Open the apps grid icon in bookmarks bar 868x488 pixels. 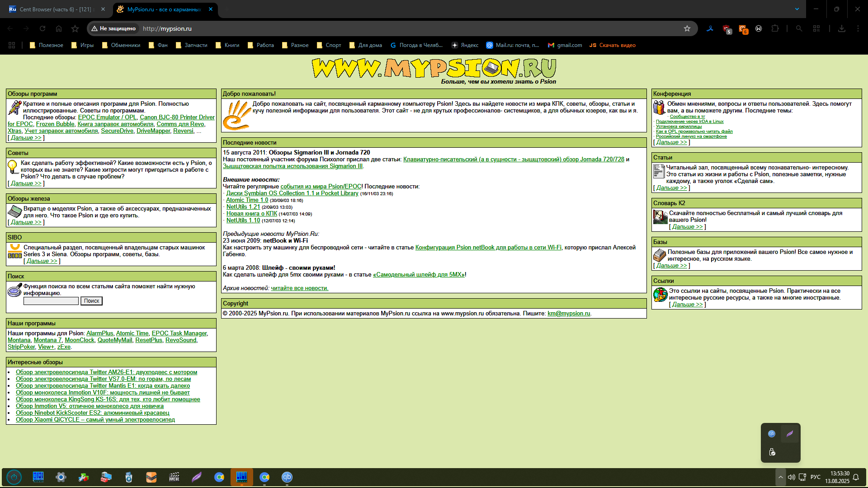coord(12,45)
